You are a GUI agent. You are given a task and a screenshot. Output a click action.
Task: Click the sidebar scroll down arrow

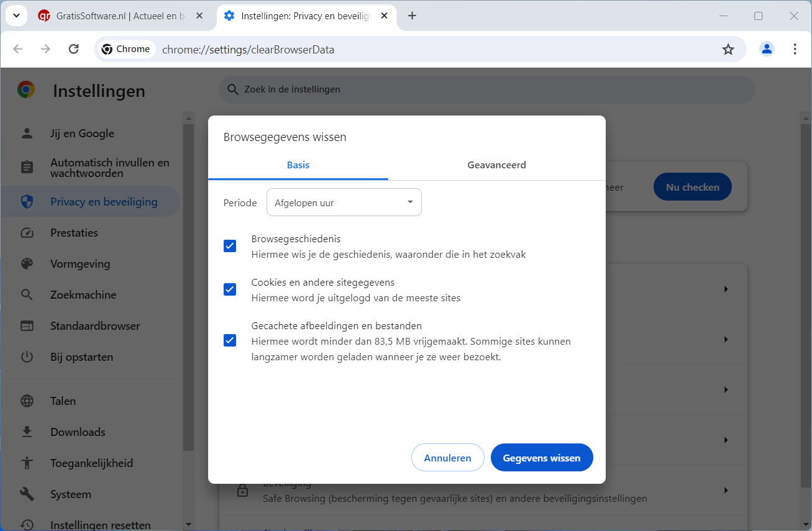tap(189, 524)
